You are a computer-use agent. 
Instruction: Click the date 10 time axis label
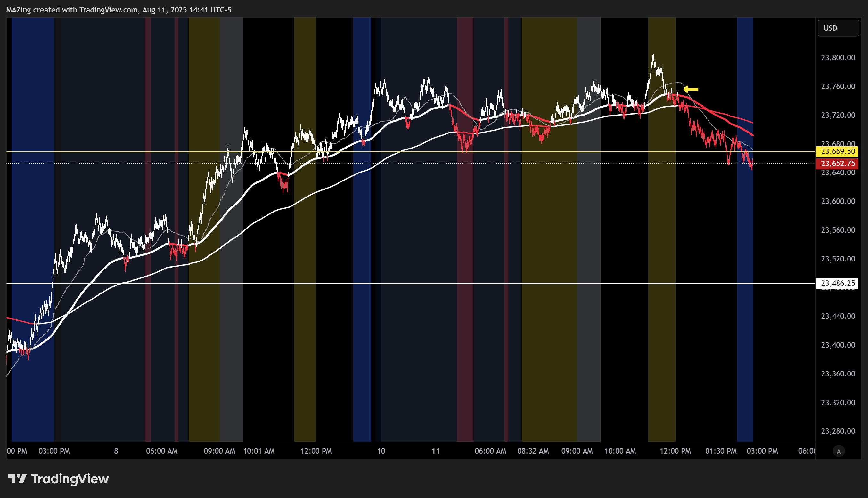pyautogui.click(x=381, y=451)
